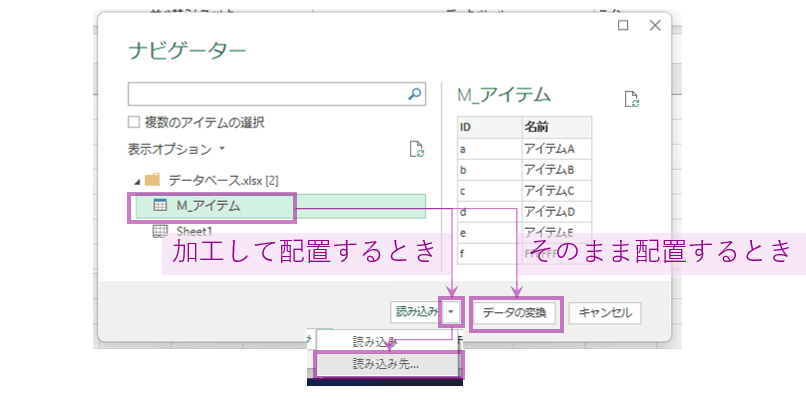Click the データベース.xlsx folder icon
Viewport: 806px width, 415px height.
pyautogui.click(x=153, y=179)
